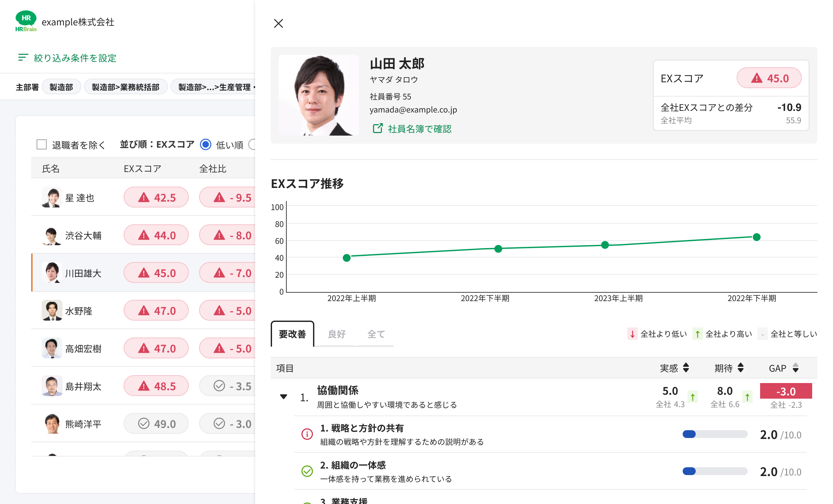The height and width of the screenshot is (504, 833).
Task: Click the 渋谷大輔 avatar
Action: 52,235
